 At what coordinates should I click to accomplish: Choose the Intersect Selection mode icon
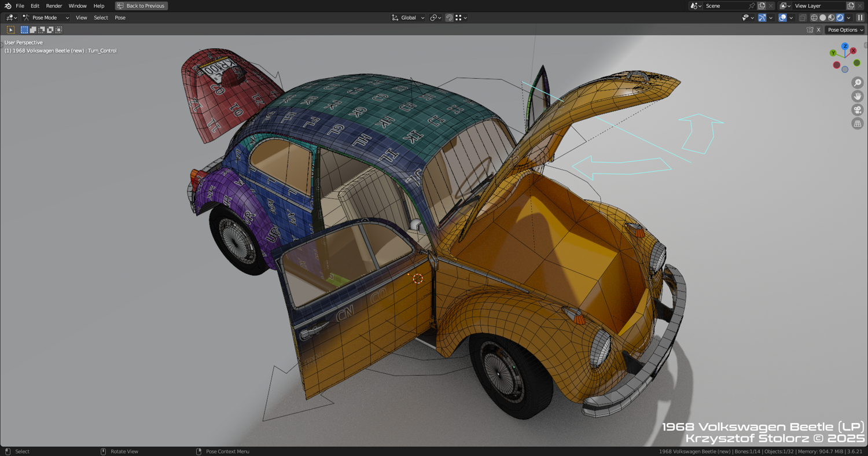[x=59, y=30]
